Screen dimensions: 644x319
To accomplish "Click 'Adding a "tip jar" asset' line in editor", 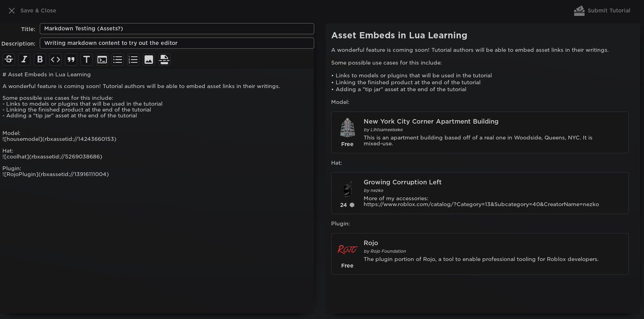I will click(x=70, y=115).
